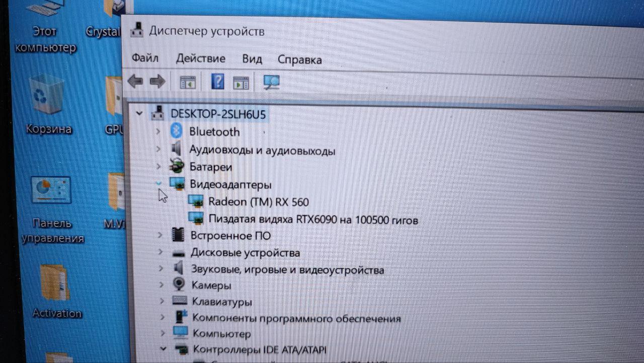Select the Батареи label in the tree
The height and width of the screenshot is (363, 644).
point(211,167)
